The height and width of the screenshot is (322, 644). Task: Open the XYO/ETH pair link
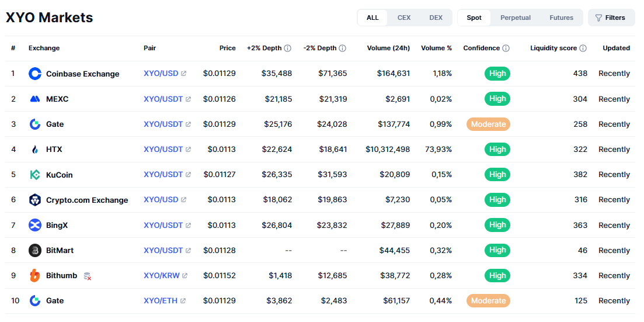coord(161,300)
